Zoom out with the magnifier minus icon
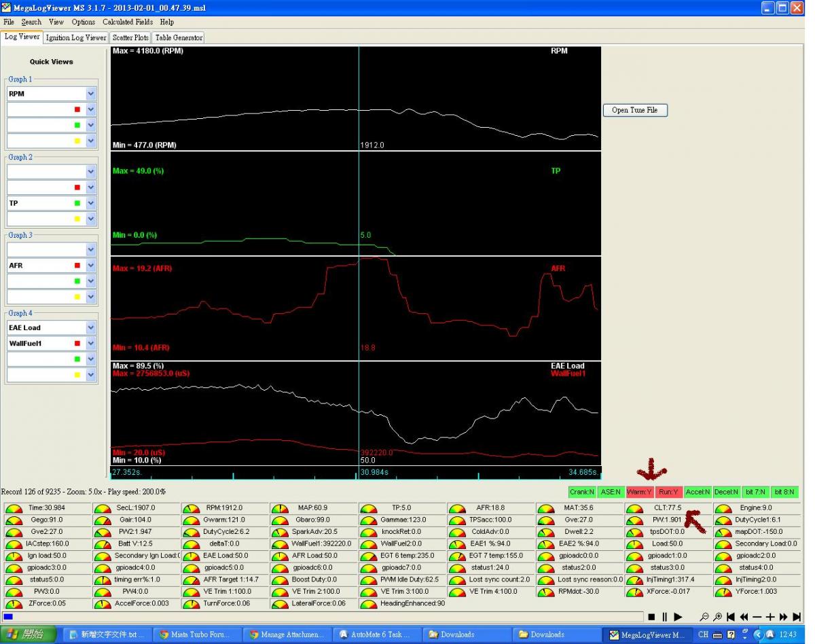The height and width of the screenshot is (644, 815). 704,617
